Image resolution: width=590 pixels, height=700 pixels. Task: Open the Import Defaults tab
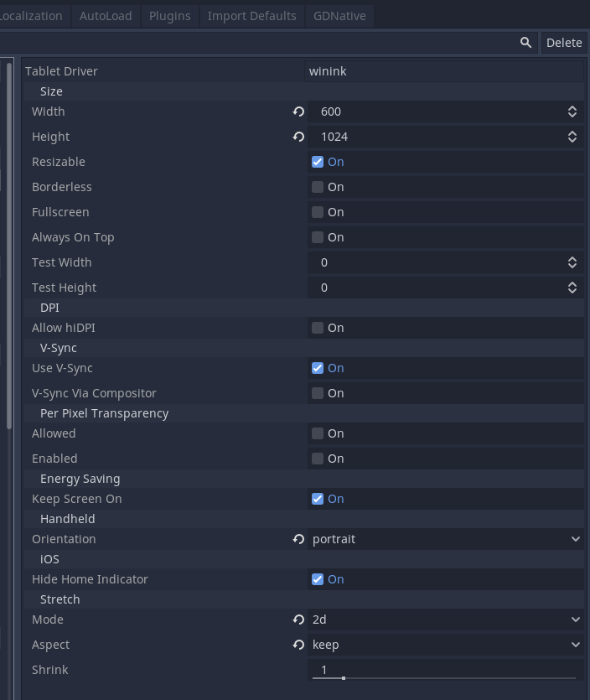click(251, 16)
